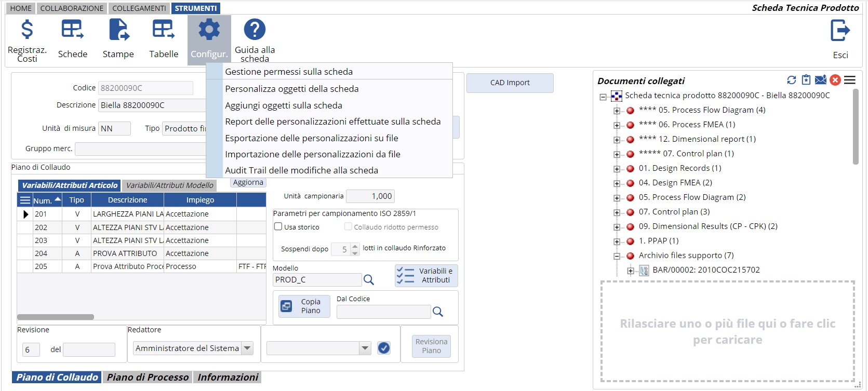Switch to the Piano di Processo tab
868x391 pixels.
[148, 377]
